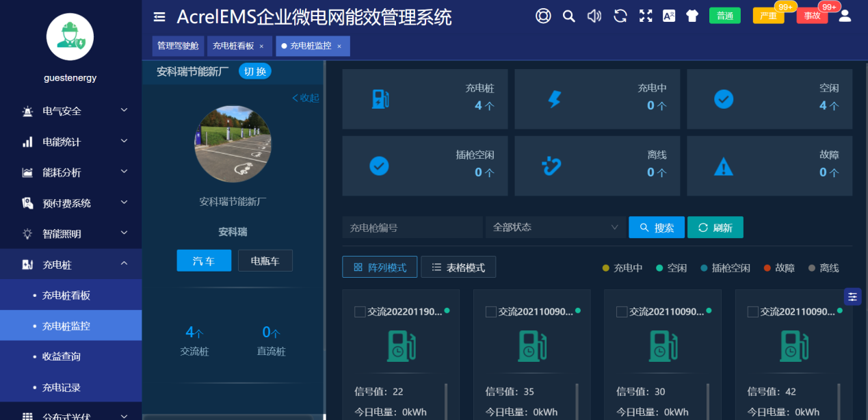Click the 充电枪编号 input field
This screenshot has width=868, height=420.
tap(412, 227)
